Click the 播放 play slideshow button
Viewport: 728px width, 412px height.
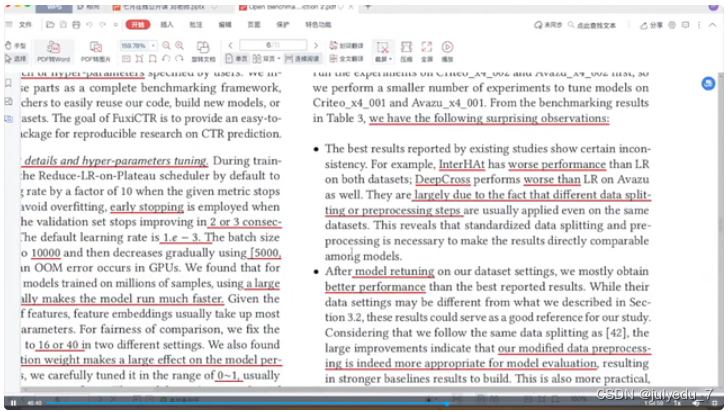pos(447,52)
